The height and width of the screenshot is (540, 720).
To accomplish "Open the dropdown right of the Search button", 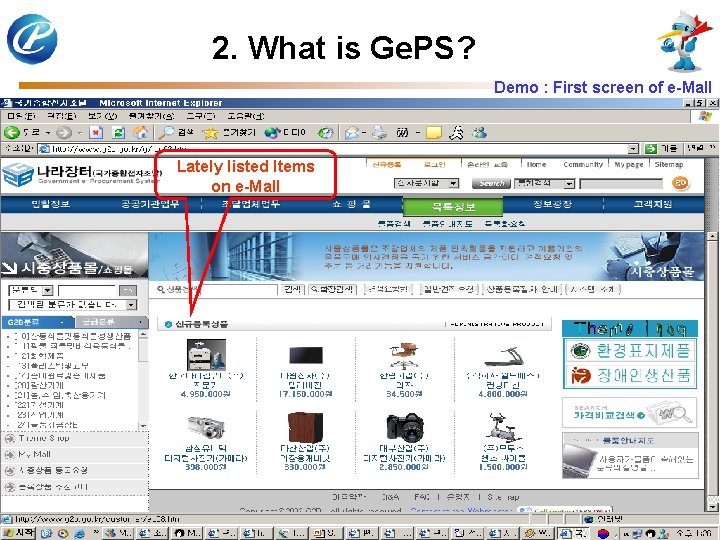I will (569, 184).
